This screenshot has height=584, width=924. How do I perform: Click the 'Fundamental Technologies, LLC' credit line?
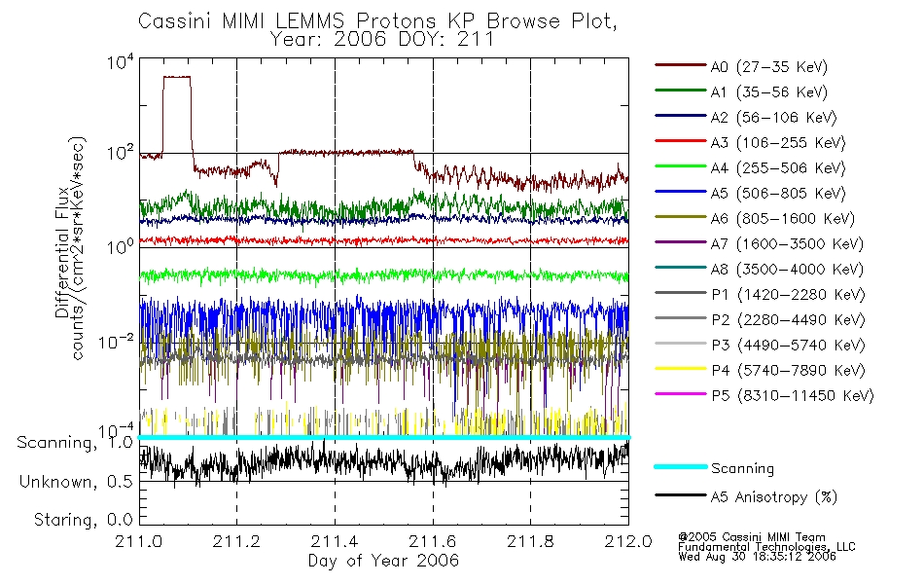pyautogui.click(x=766, y=547)
